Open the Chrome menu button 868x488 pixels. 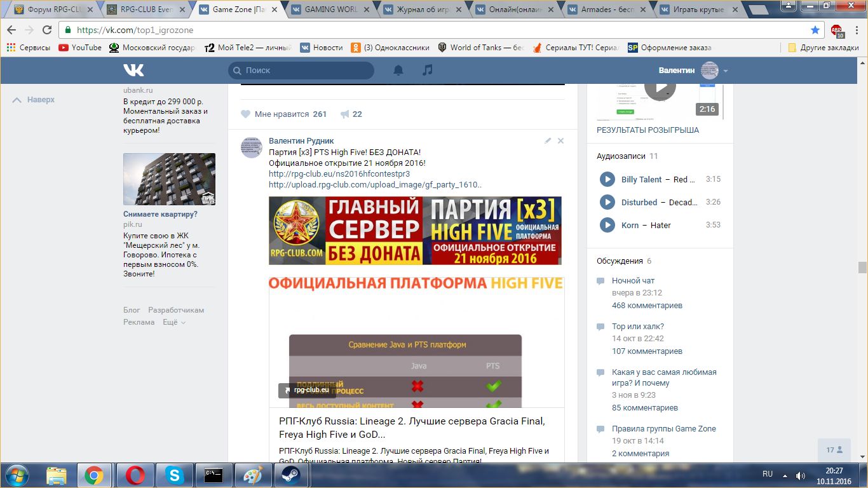[x=855, y=30]
